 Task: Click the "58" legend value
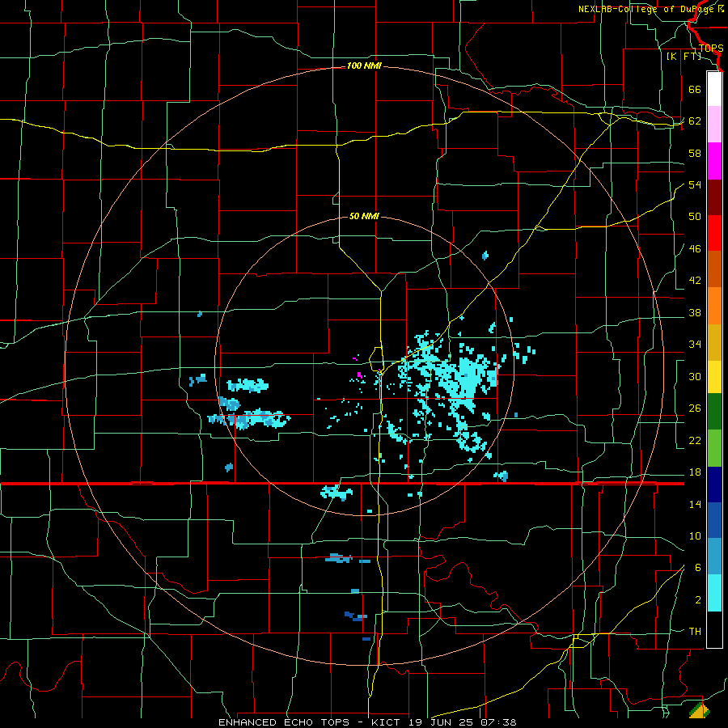[695, 153]
